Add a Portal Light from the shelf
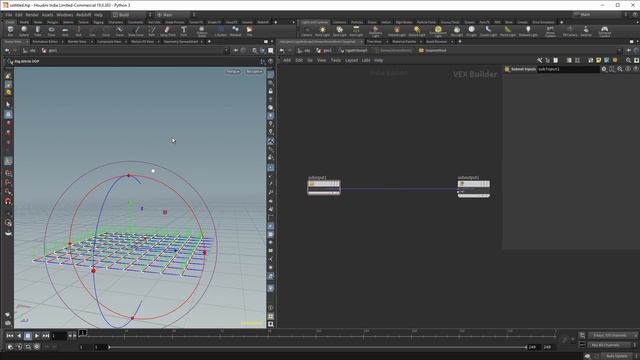The height and width of the screenshot is (360, 640). [x=508, y=31]
